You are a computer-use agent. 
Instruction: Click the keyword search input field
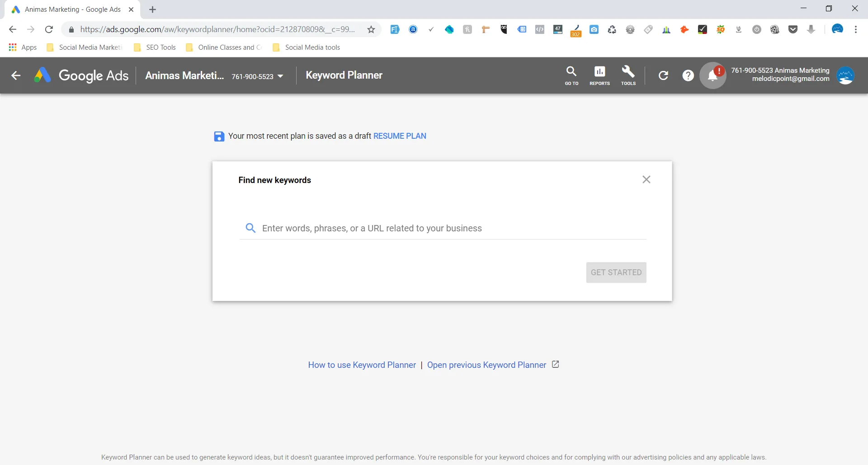coord(442,228)
